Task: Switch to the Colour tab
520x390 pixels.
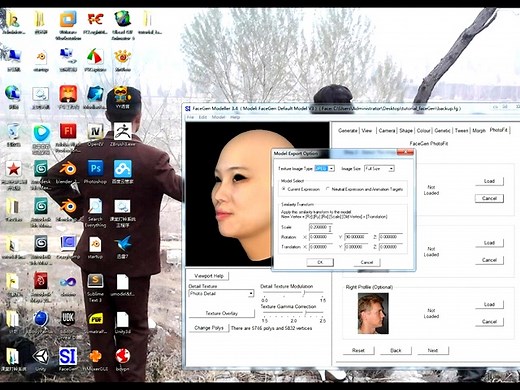Action: click(423, 131)
